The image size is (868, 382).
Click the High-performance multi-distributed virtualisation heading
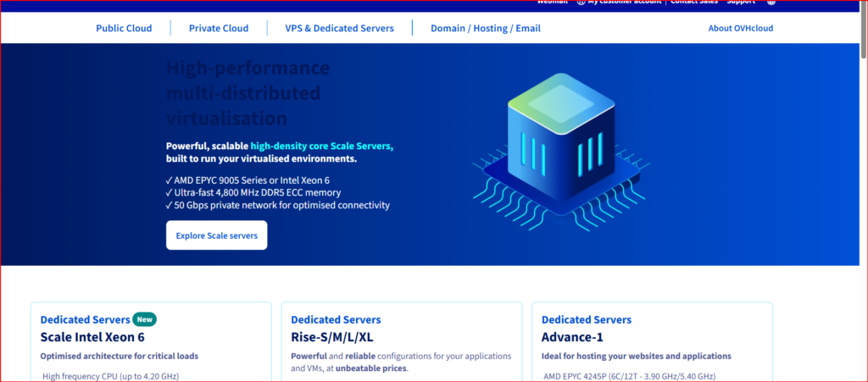248,93
